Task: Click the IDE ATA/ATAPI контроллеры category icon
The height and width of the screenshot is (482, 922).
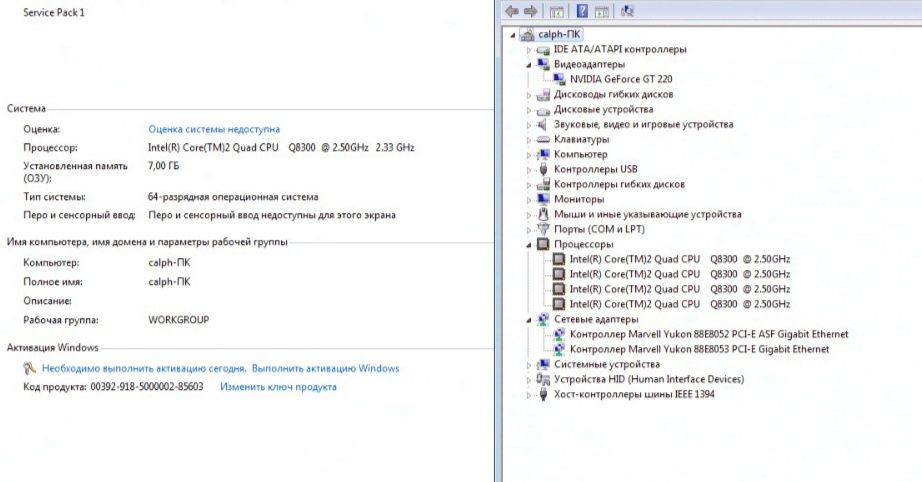Action: click(543, 50)
